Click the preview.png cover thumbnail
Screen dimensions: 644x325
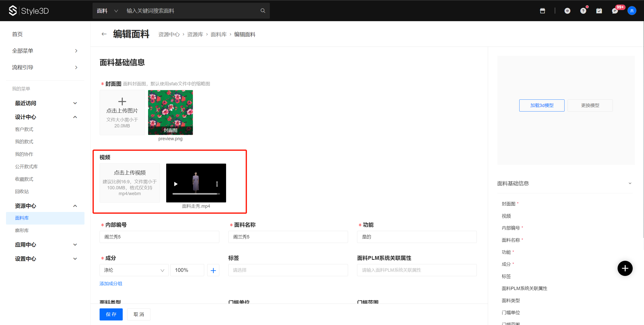pos(170,113)
